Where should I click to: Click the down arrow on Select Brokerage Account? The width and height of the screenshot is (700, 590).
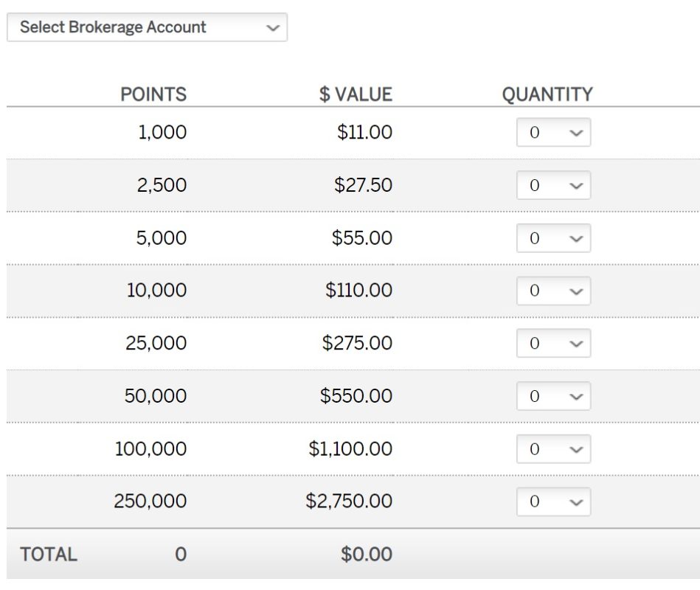click(271, 27)
